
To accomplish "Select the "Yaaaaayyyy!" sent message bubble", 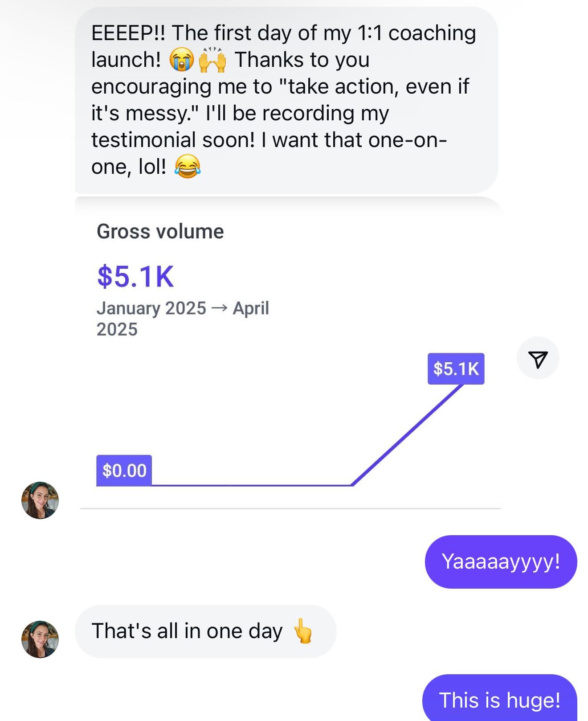I will [501, 561].
